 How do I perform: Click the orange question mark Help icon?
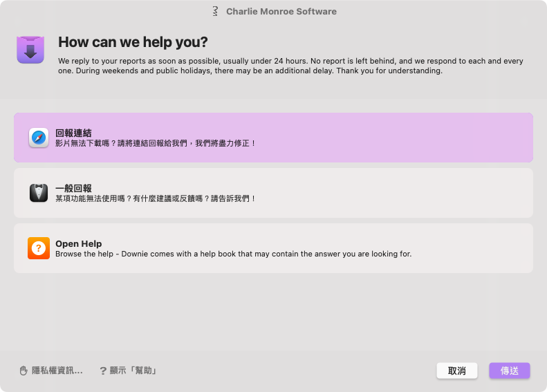point(39,248)
